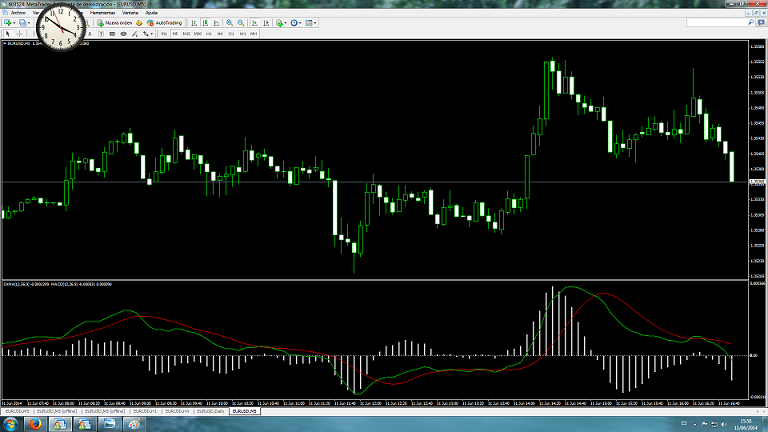Select the M30 timeframe button
This screenshot has width=768, height=432.
point(197,34)
